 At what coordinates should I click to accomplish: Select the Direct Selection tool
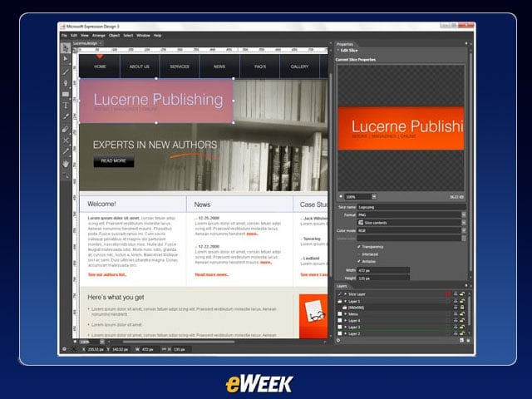[66, 59]
